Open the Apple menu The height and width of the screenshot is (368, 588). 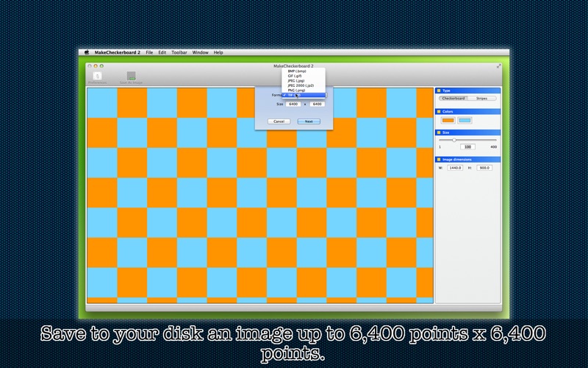coord(86,52)
